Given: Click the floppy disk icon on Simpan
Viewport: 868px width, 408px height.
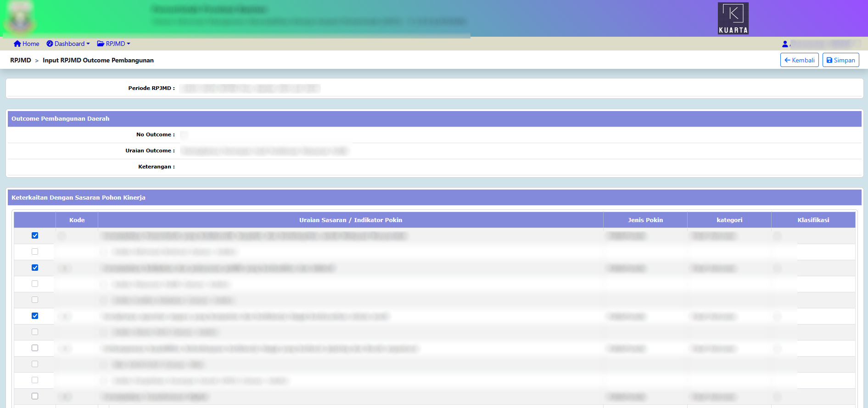Looking at the screenshot, I should click(829, 60).
